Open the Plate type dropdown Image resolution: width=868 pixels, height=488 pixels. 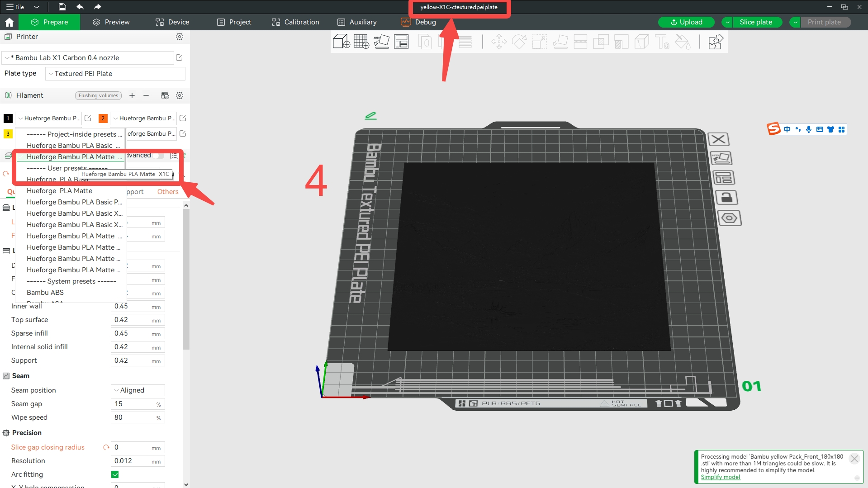[x=115, y=74]
